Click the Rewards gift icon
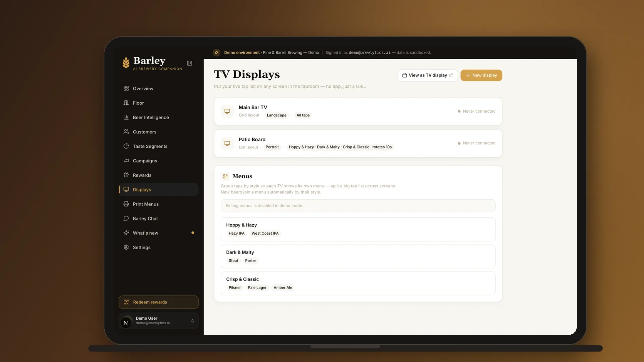This screenshot has height=362, width=644. pos(126,175)
